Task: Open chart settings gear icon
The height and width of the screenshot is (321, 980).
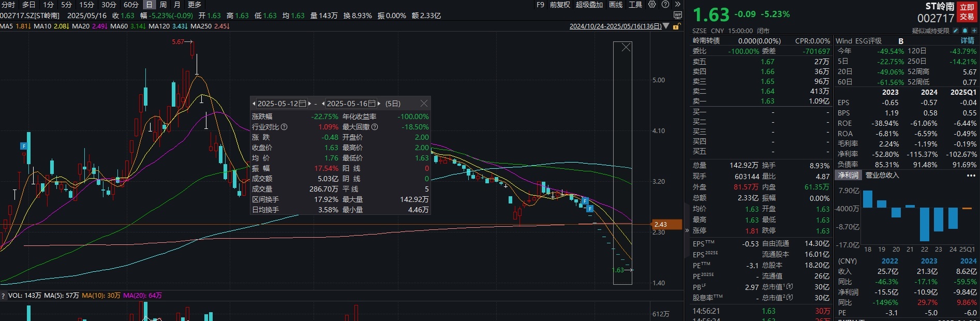Action: [x=652, y=5]
